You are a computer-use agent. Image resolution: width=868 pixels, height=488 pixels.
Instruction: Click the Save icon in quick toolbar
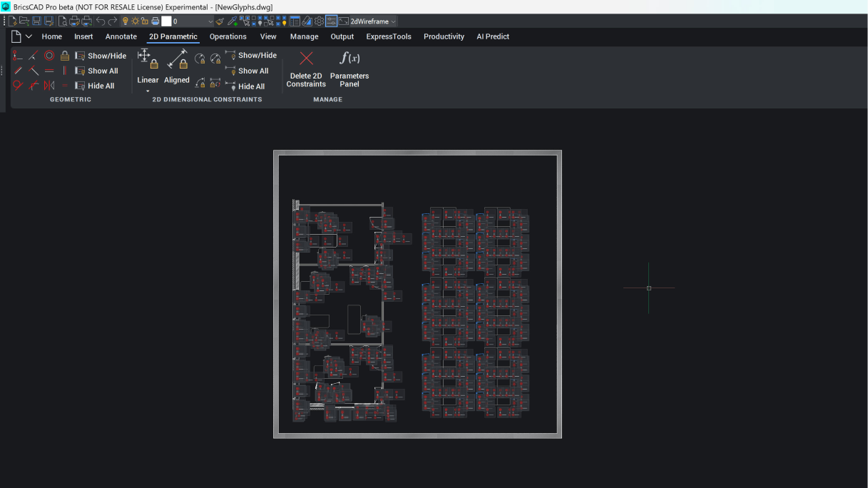36,21
